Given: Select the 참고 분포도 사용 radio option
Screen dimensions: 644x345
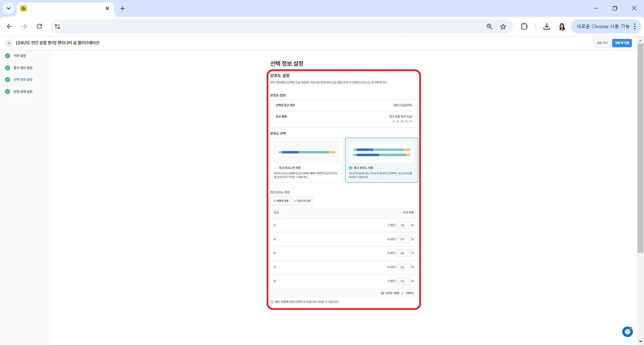Looking at the screenshot, I should [x=351, y=168].
